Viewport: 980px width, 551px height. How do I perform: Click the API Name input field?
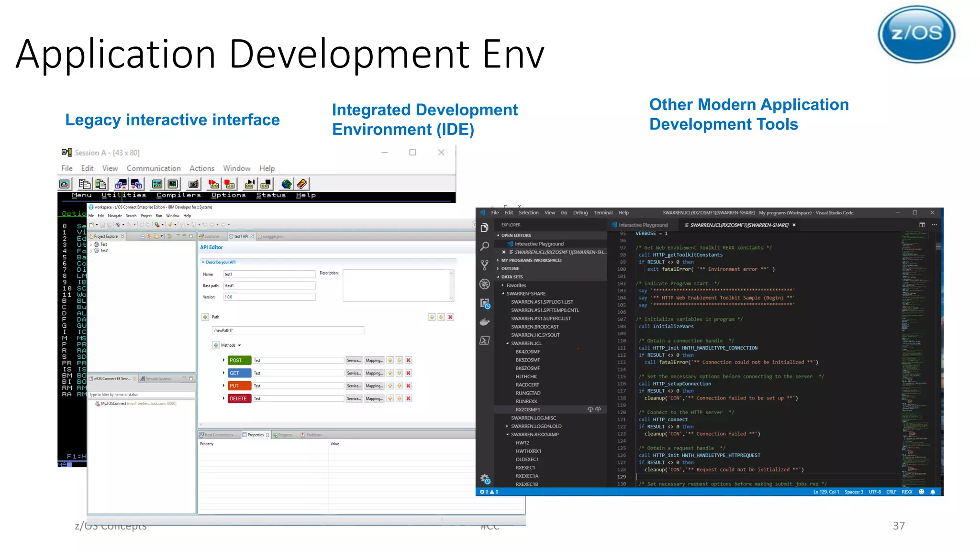point(269,274)
